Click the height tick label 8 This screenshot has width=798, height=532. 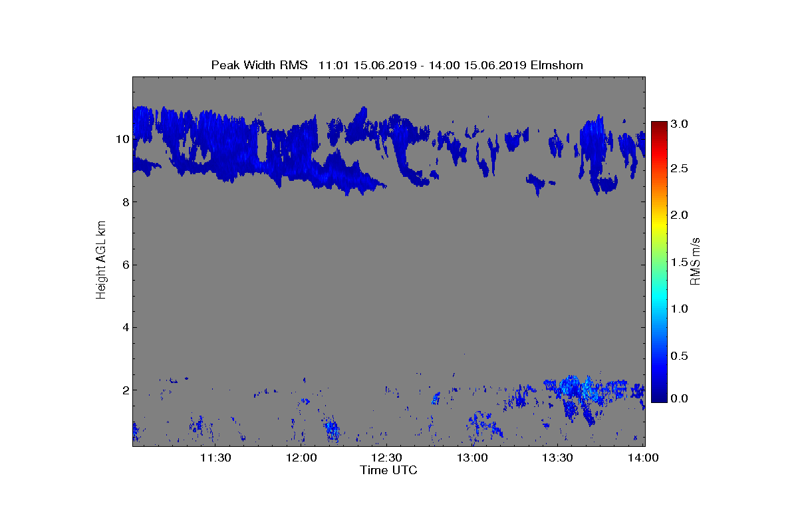tap(124, 202)
